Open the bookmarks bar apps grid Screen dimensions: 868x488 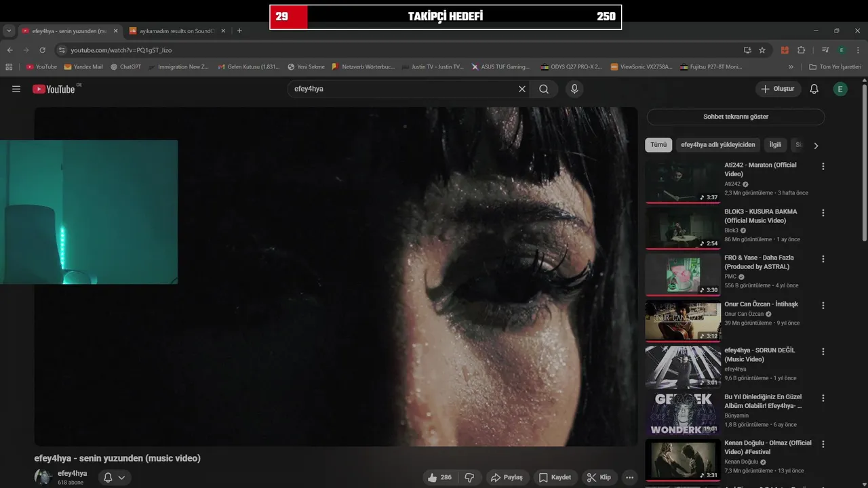(x=9, y=67)
